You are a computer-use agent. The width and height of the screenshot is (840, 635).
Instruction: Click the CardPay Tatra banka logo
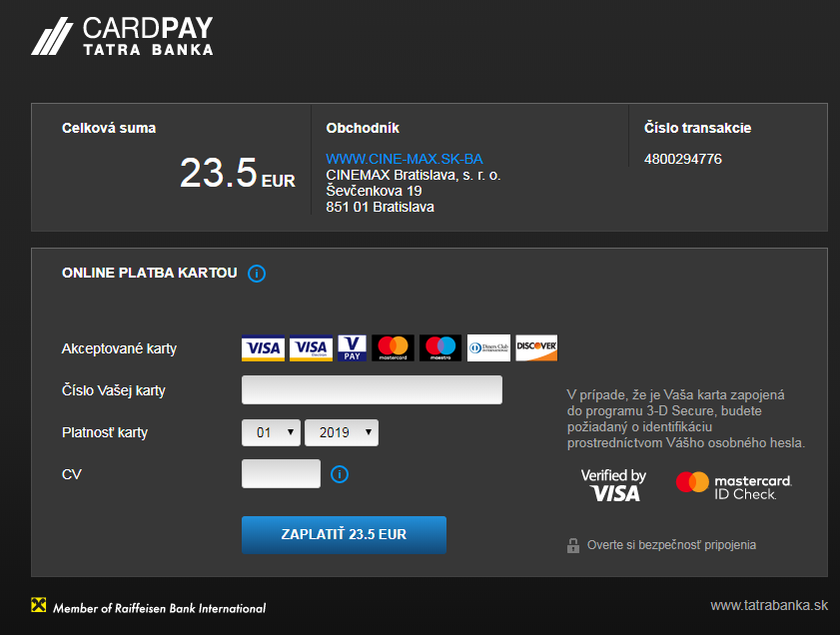point(122,35)
